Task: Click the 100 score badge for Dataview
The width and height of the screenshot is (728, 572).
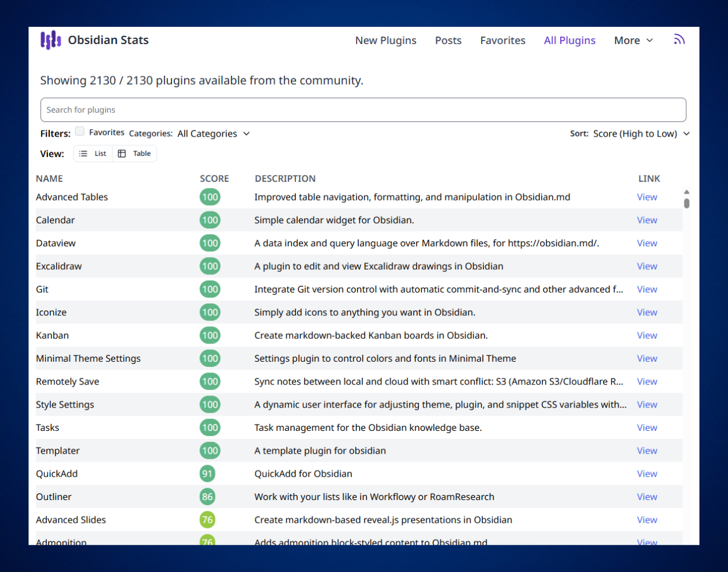Action: point(210,243)
